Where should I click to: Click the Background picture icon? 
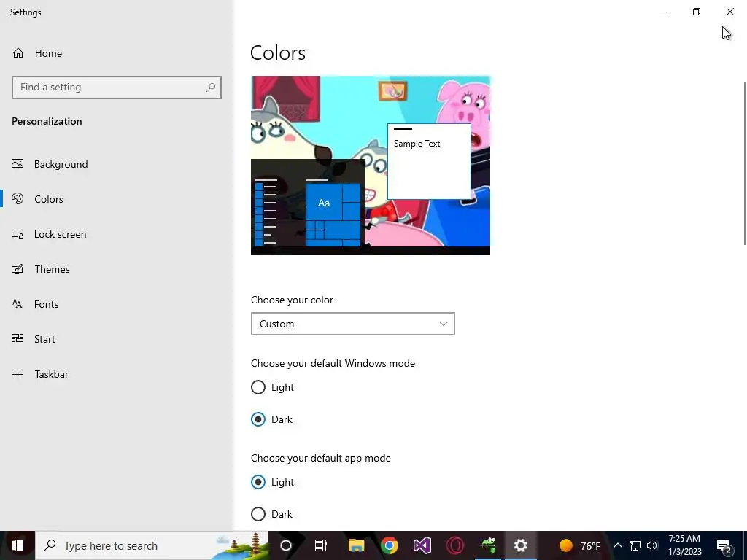click(x=18, y=164)
